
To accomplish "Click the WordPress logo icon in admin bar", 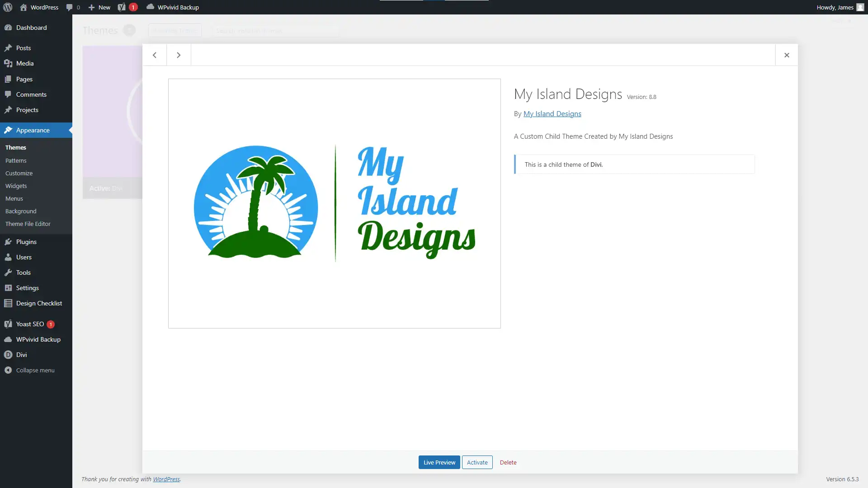I will coord(7,7).
